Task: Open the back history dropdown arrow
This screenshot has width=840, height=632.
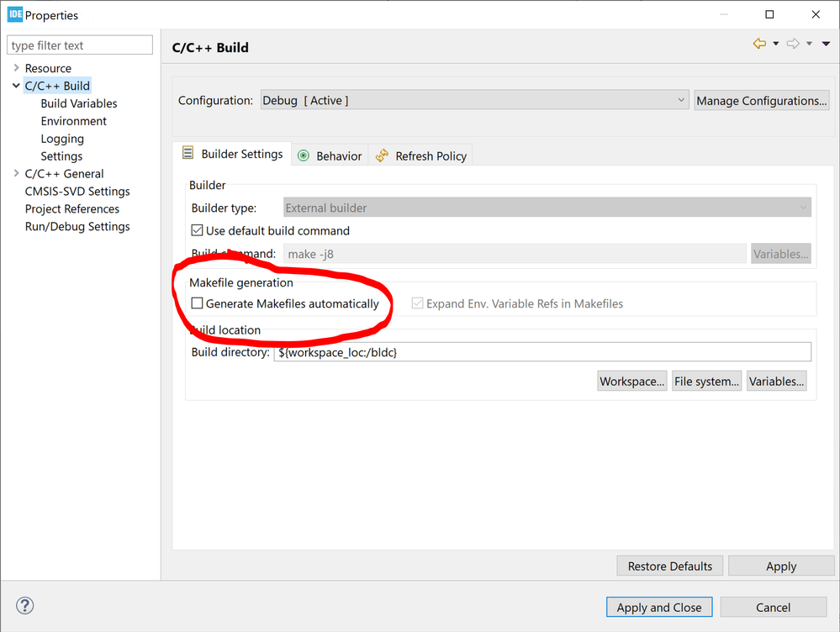Action: tap(775, 44)
